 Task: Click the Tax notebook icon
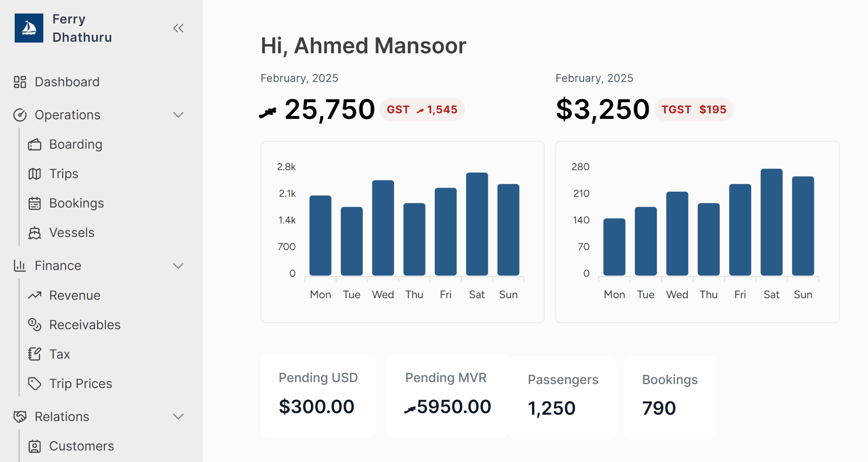tap(35, 354)
